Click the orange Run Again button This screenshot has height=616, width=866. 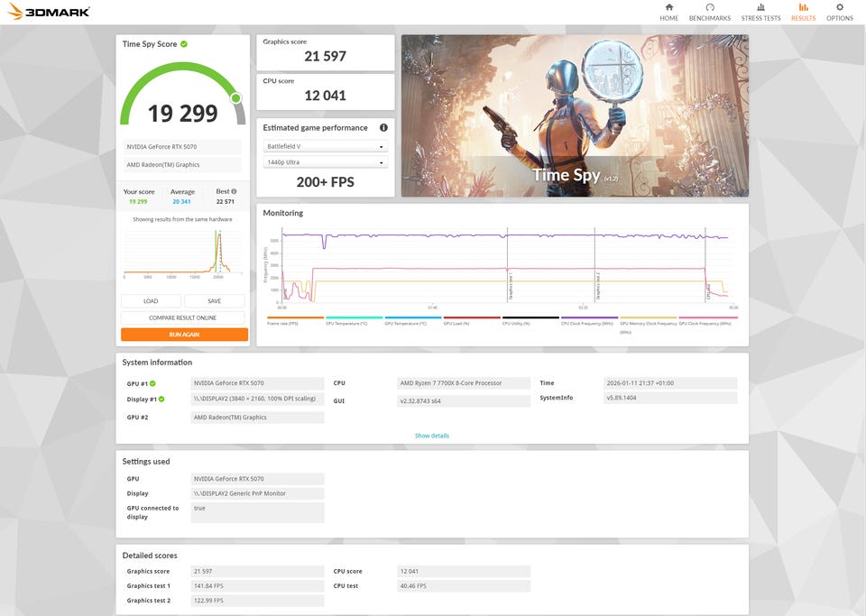[x=184, y=335]
